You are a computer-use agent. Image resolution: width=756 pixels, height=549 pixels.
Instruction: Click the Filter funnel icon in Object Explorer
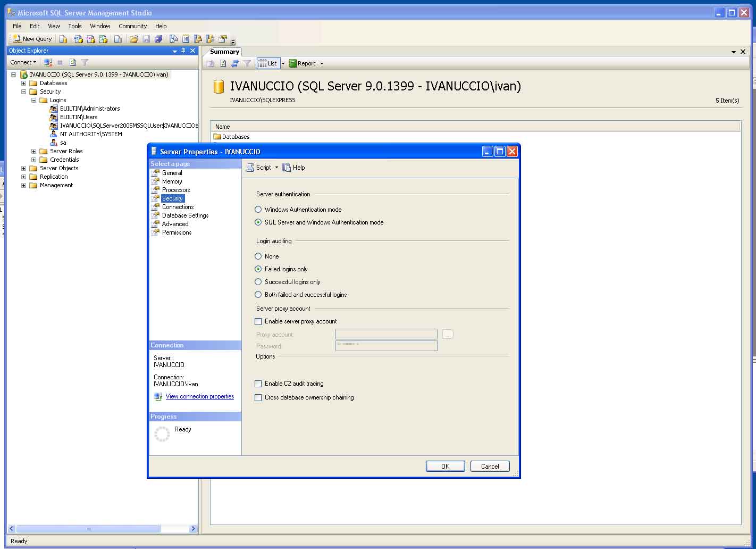coord(85,62)
